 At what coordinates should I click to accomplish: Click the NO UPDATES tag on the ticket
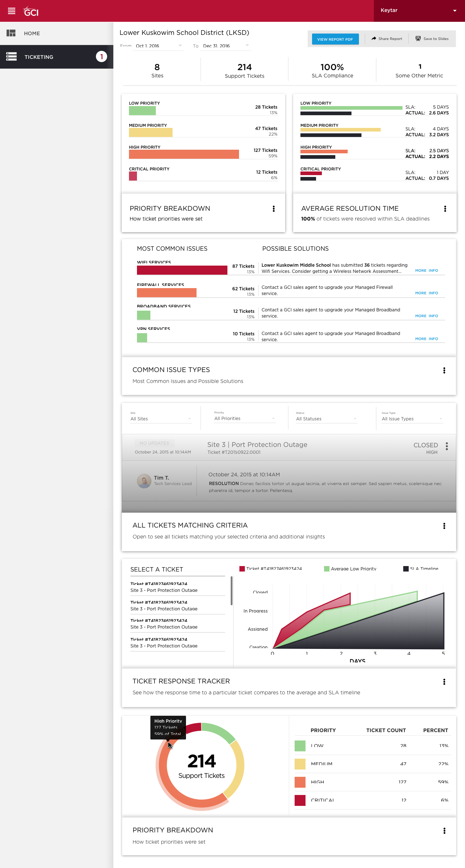[154, 443]
